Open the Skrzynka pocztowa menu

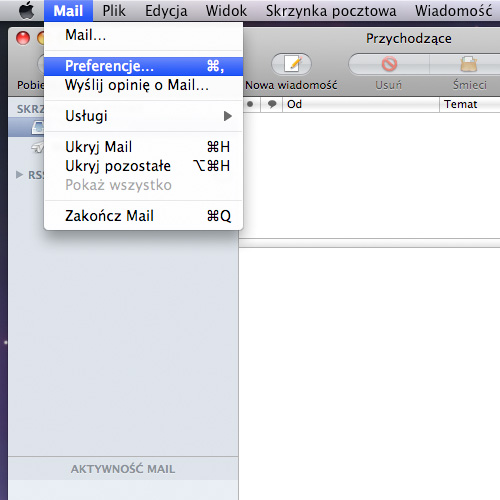(x=331, y=11)
